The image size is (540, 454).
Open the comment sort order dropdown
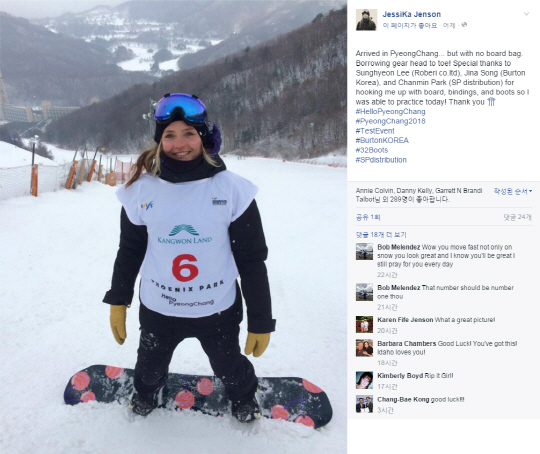(512, 191)
